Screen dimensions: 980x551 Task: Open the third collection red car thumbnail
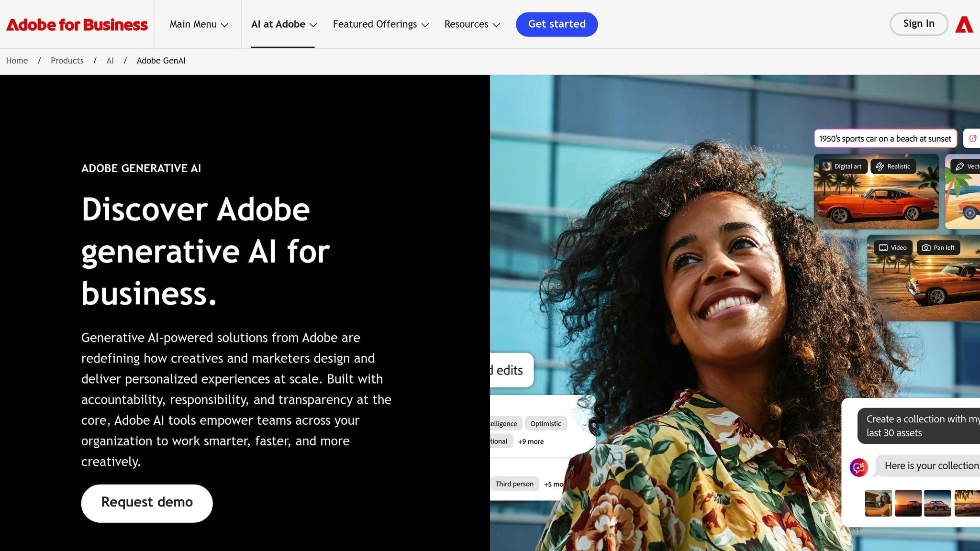pos(937,503)
